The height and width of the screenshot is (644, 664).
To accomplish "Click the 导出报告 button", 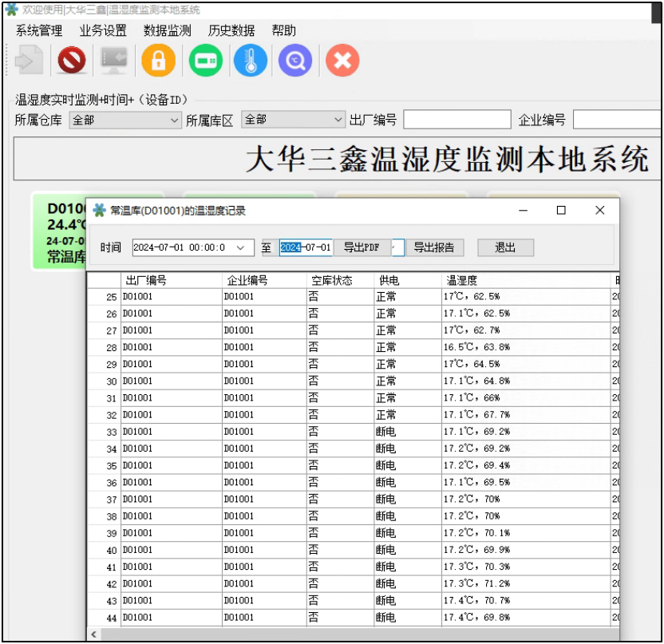I will [x=434, y=247].
